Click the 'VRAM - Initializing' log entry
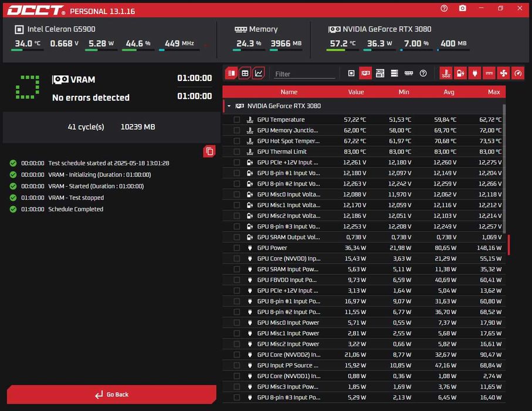The height and width of the screenshot is (411, 532). 99,174
